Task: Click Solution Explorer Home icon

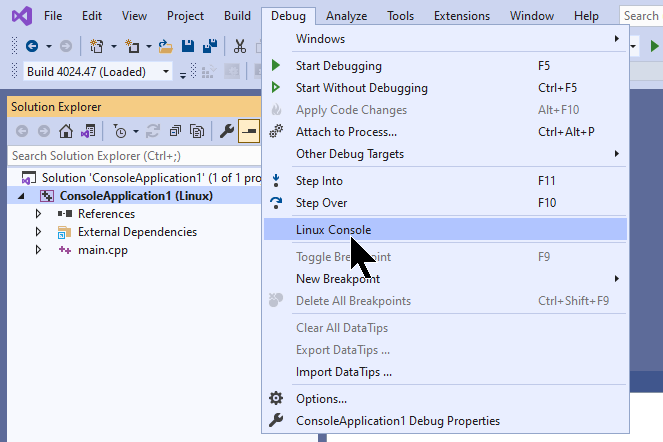Action: coord(66,132)
